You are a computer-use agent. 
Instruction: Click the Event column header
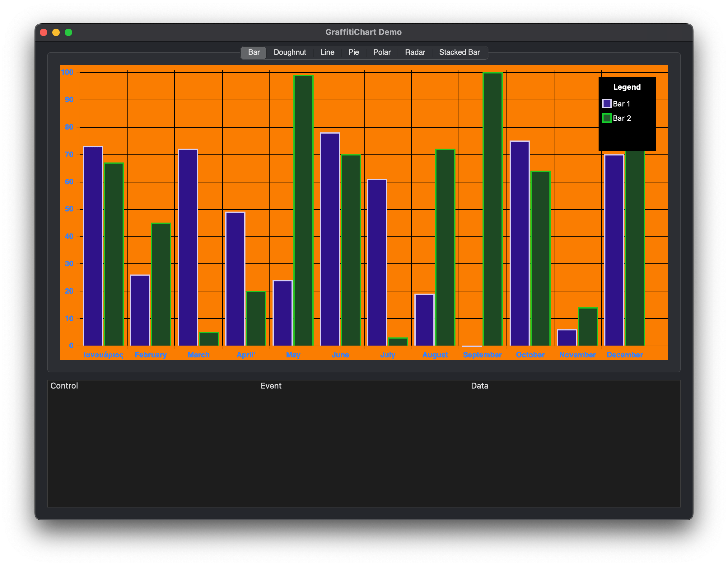pos(271,386)
